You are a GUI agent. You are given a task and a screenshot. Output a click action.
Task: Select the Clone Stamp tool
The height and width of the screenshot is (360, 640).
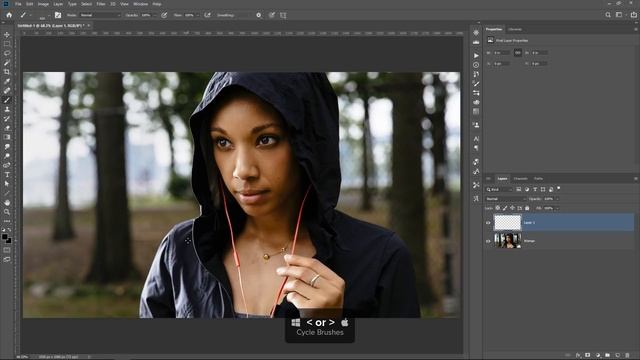coord(7,109)
